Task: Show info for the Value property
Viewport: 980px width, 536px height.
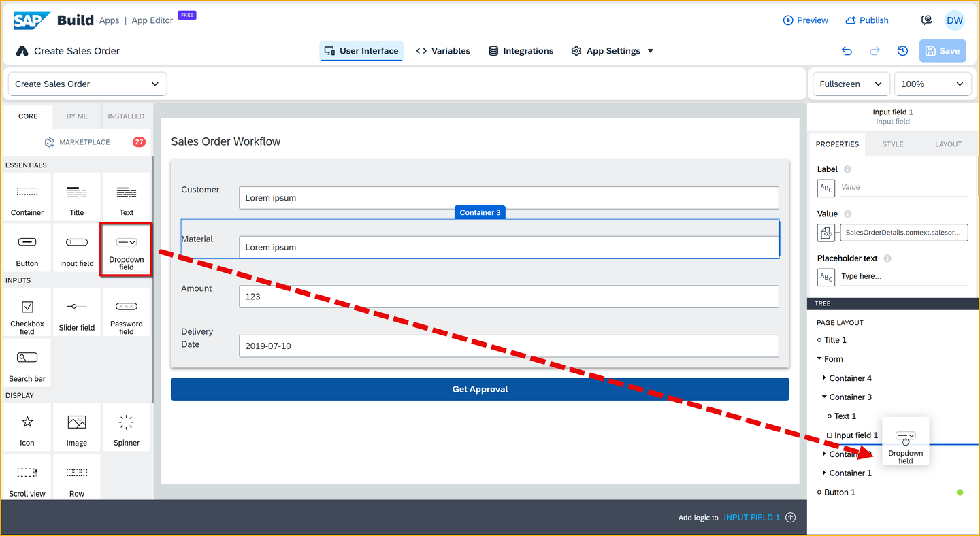Action: point(848,214)
